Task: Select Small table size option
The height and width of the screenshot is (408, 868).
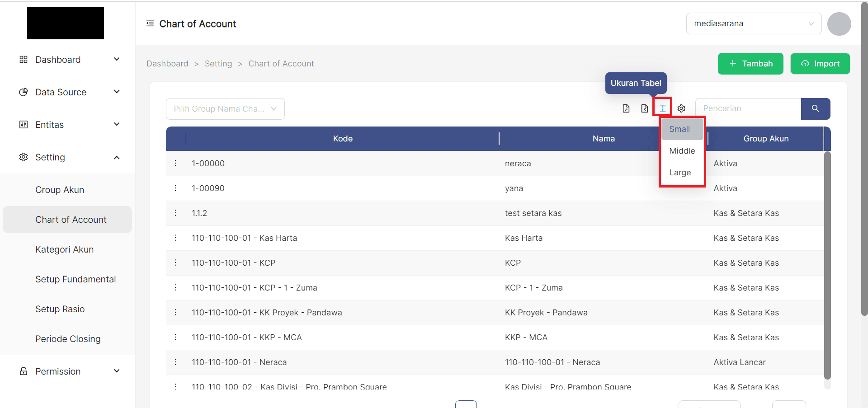Action: [x=679, y=129]
